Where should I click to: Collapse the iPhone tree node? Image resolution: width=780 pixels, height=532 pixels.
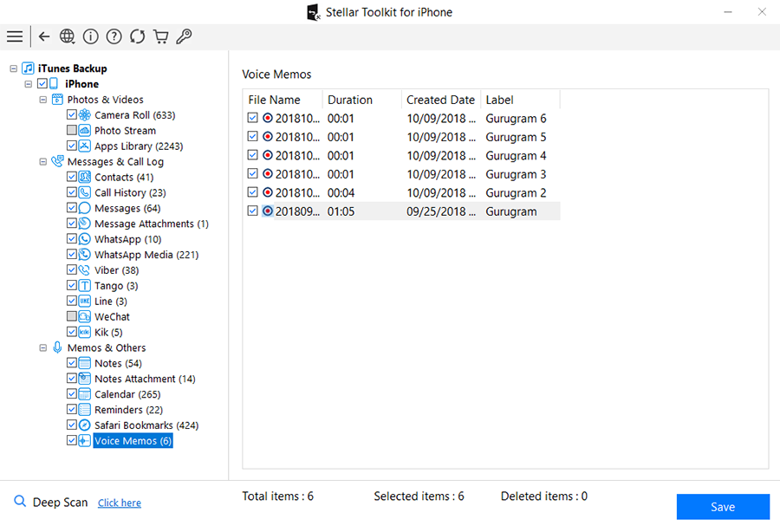29,84
